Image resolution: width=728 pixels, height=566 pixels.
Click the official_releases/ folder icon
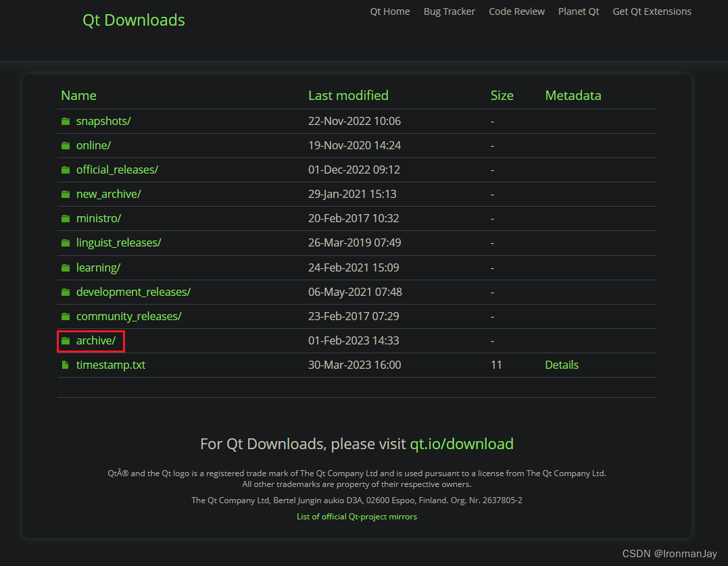66,170
